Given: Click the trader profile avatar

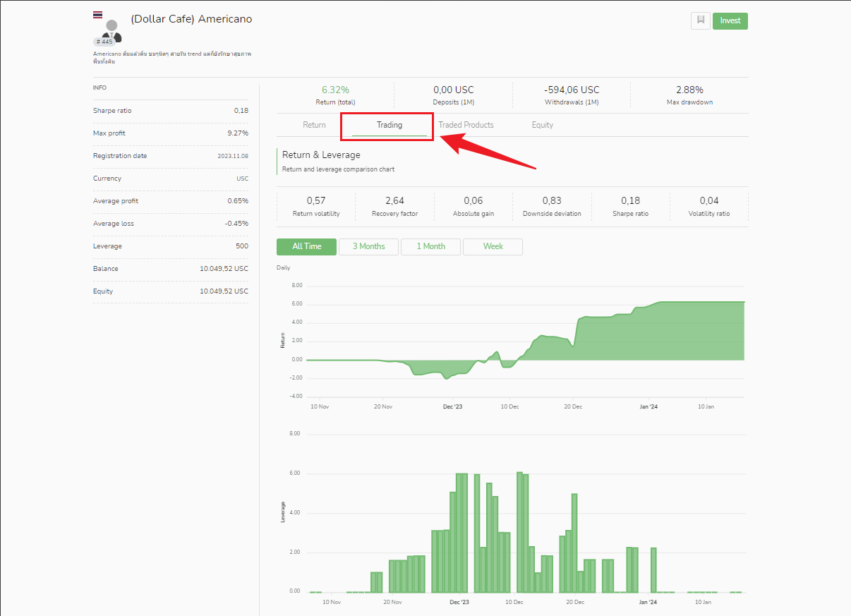Looking at the screenshot, I should pyautogui.click(x=111, y=30).
